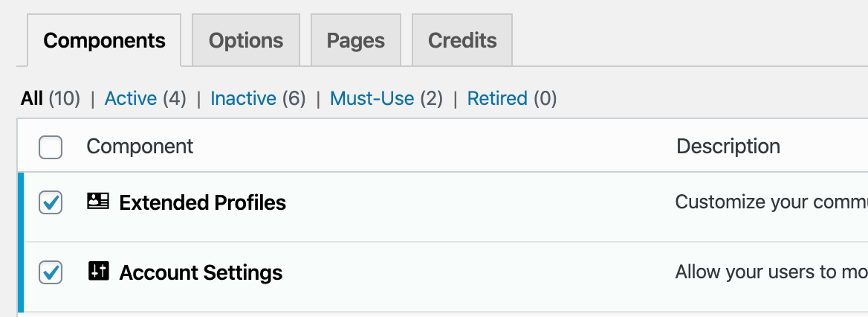Click the Description column header
Screen dimensions: 868x317
click(x=728, y=147)
